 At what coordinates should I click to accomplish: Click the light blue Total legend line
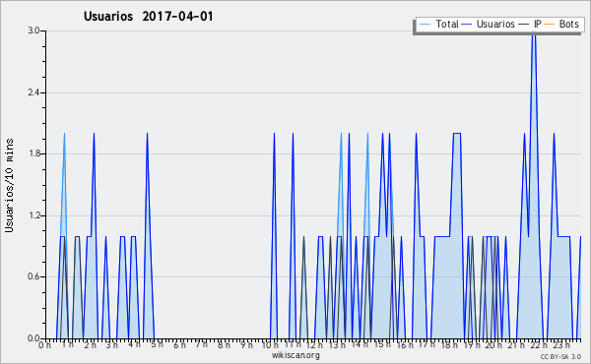point(425,25)
